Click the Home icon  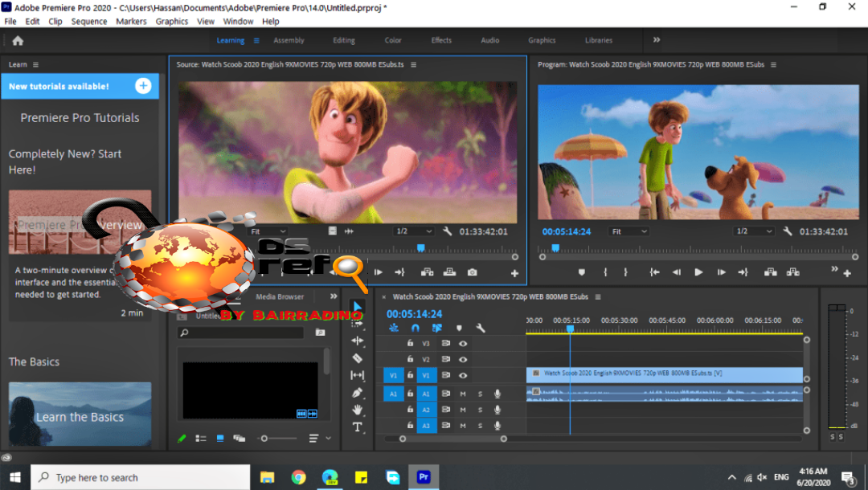(x=18, y=40)
